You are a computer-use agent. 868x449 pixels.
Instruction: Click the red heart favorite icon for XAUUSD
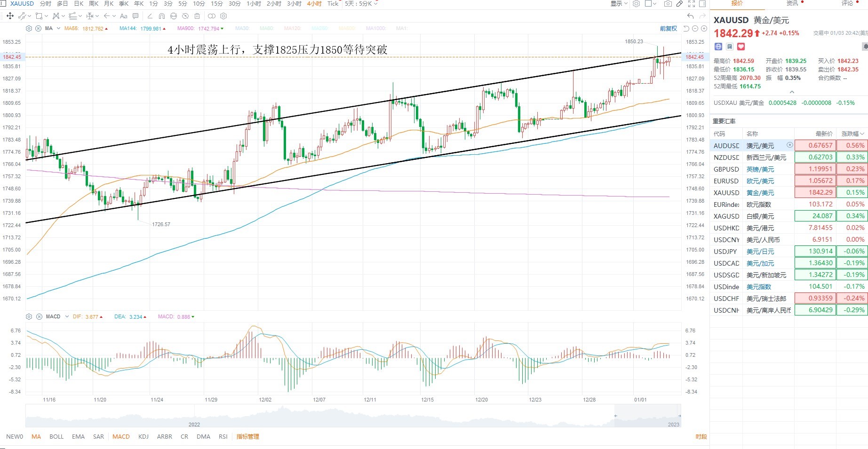coord(741,47)
